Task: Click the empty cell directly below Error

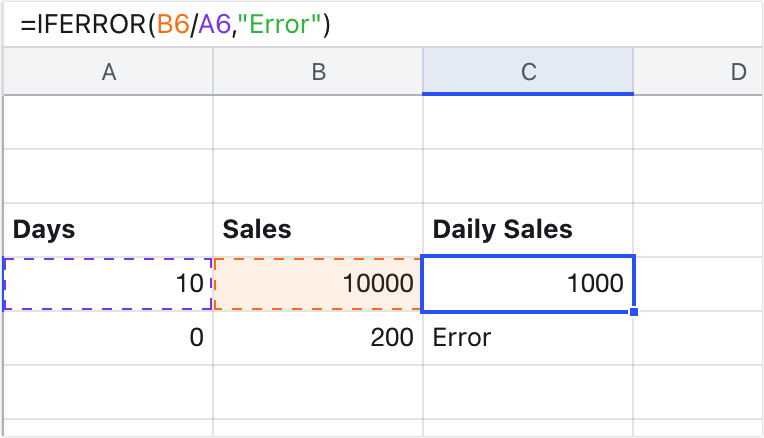Action: click(528, 391)
